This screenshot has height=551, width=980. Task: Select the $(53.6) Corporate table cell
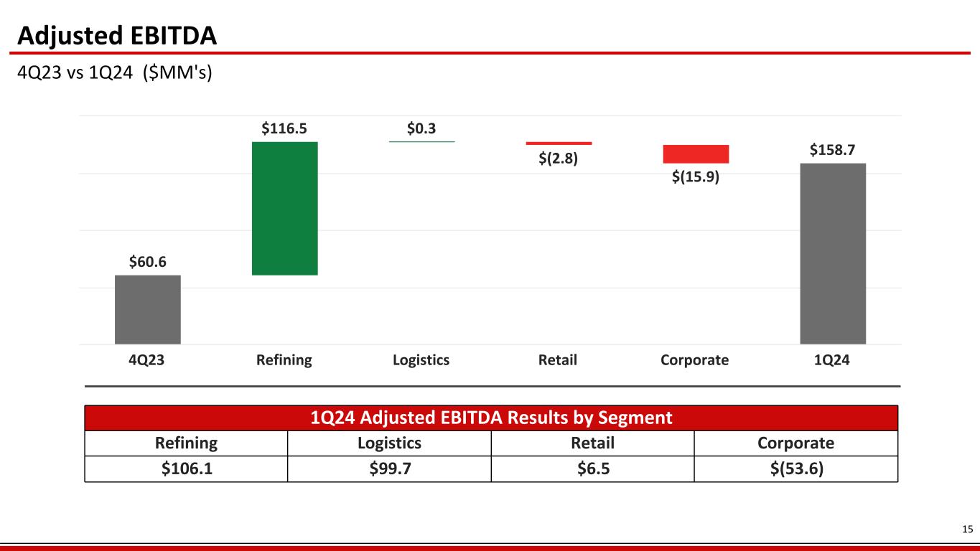(x=795, y=469)
